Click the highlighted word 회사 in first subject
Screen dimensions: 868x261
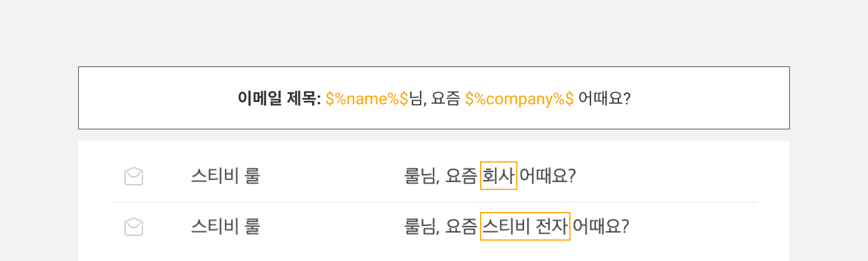coord(499,176)
